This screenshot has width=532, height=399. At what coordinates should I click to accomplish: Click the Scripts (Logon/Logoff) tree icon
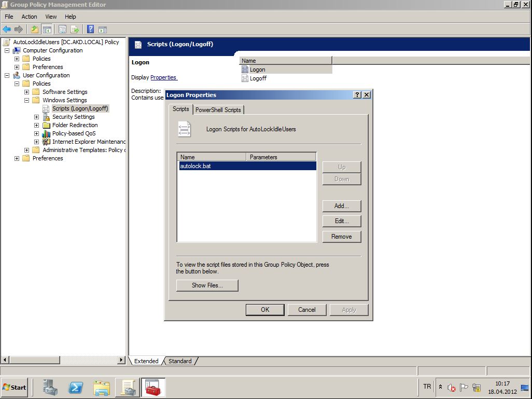pos(46,108)
